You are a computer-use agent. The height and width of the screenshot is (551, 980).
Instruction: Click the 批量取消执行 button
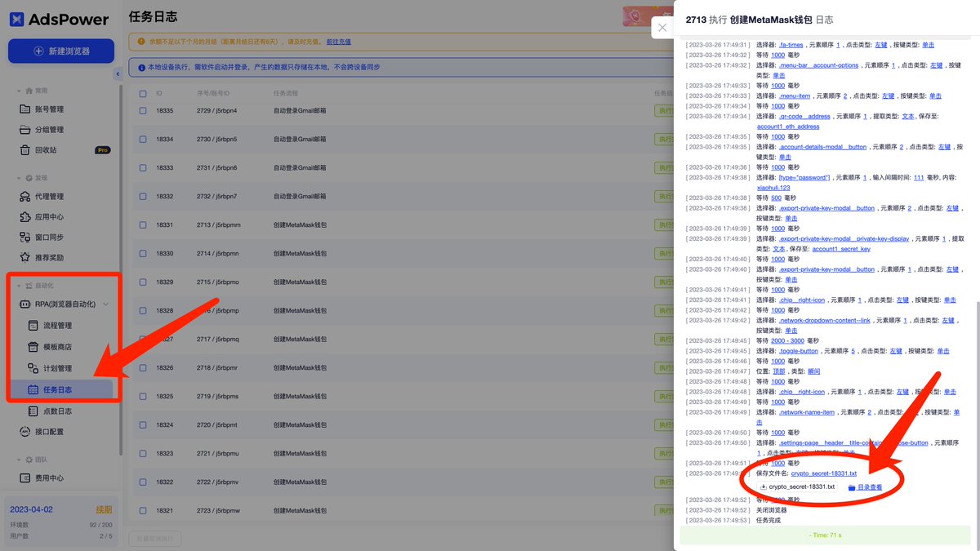pos(155,539)
